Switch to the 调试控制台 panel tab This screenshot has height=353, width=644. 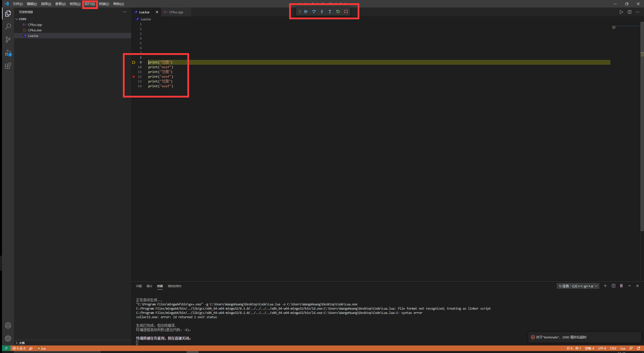tap(175, 286)
